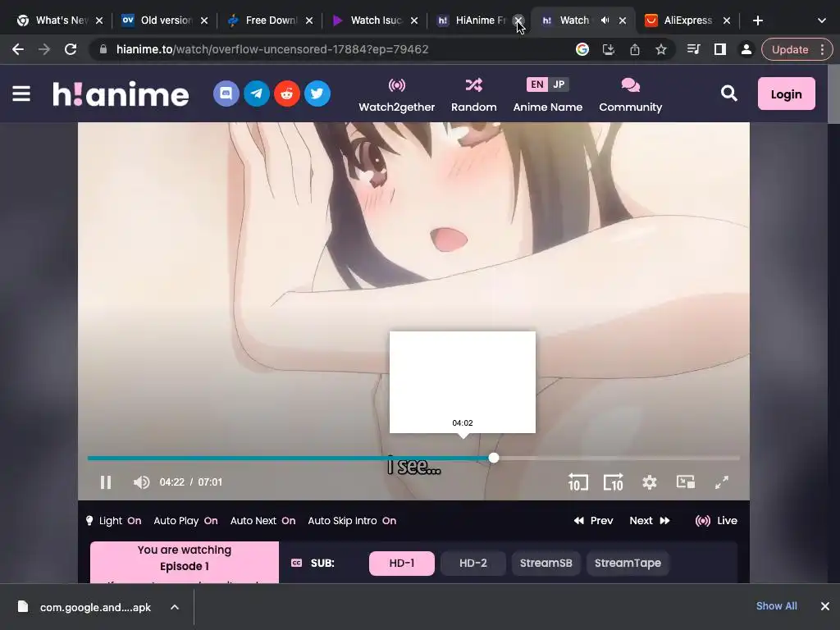Screen dimensions: 840x630
Task: Open a new browser tab
Action: (x=757, y=21)
